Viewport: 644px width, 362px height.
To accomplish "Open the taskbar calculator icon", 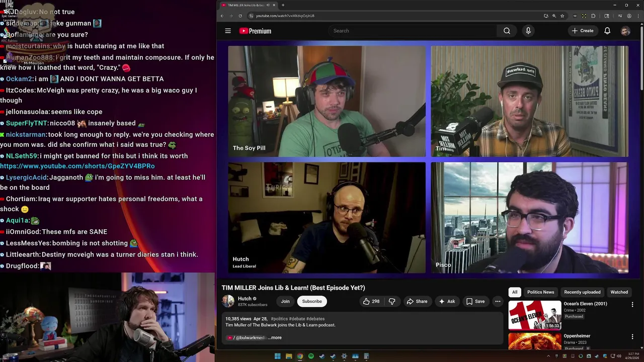I will tap(366, 356).
